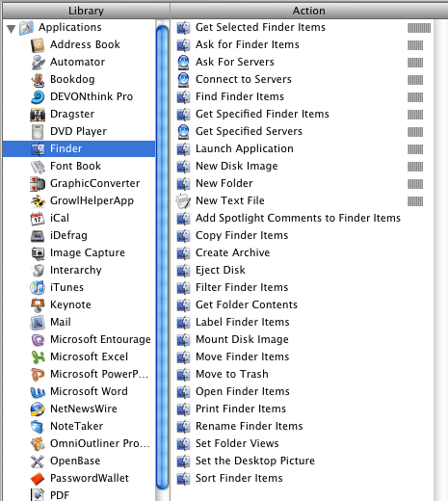Select the Microsoft Word icon

[x=38, y=392]
